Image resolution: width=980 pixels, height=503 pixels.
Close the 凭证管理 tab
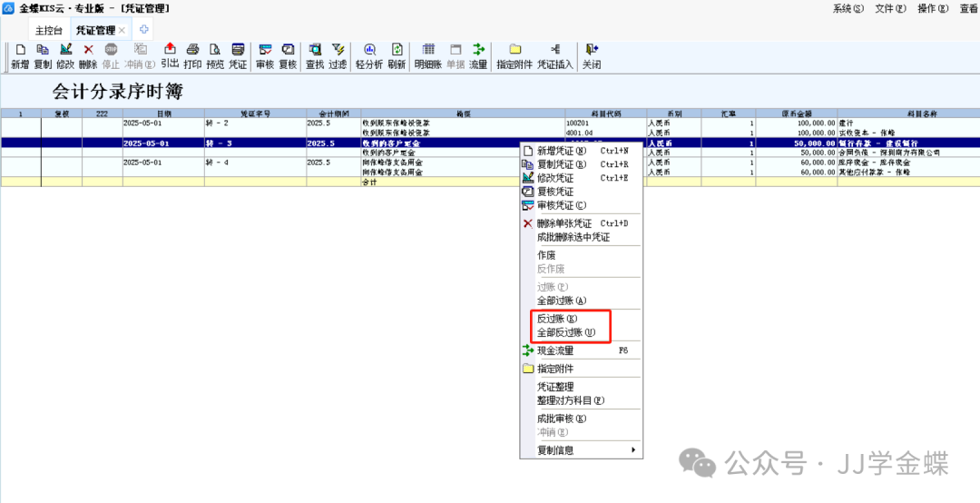click(x=122, y=30)
